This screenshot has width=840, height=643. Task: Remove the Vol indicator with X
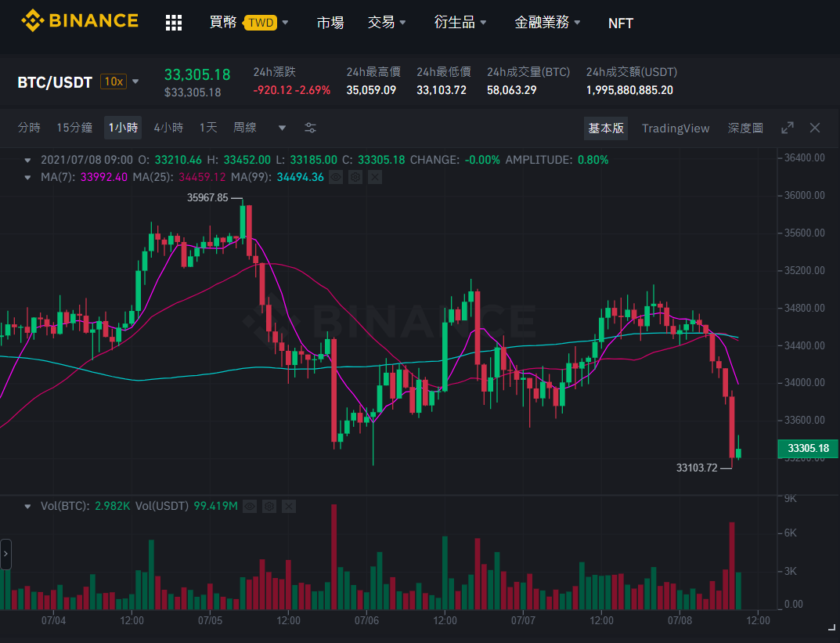289,506
